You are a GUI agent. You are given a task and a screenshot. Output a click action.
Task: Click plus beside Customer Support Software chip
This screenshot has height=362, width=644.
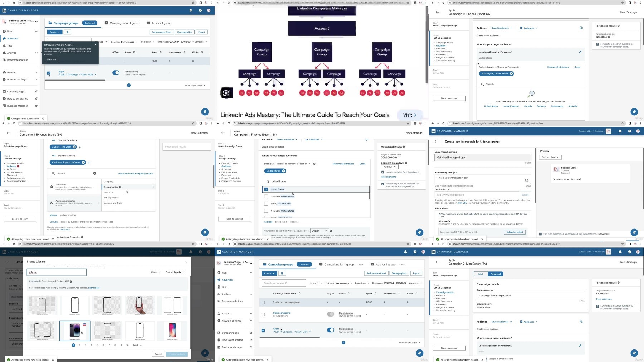click(89, 163)
